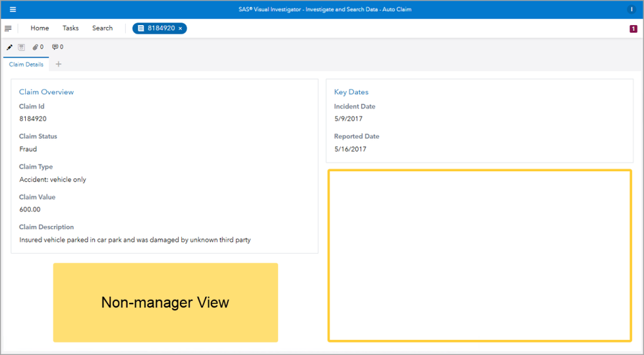Screen dimensions: 644x355
Task: Click the Claim Type label
Action: tap(35, 167)
